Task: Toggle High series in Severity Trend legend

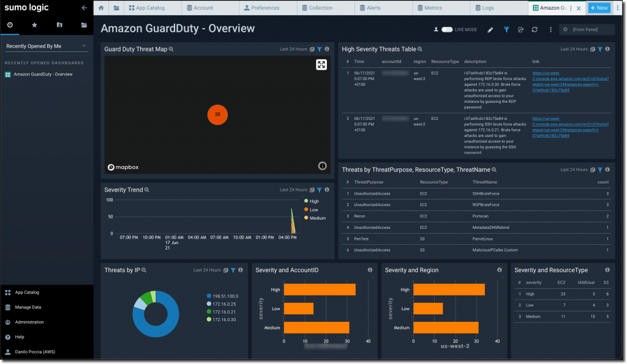Action: point(312,201)
